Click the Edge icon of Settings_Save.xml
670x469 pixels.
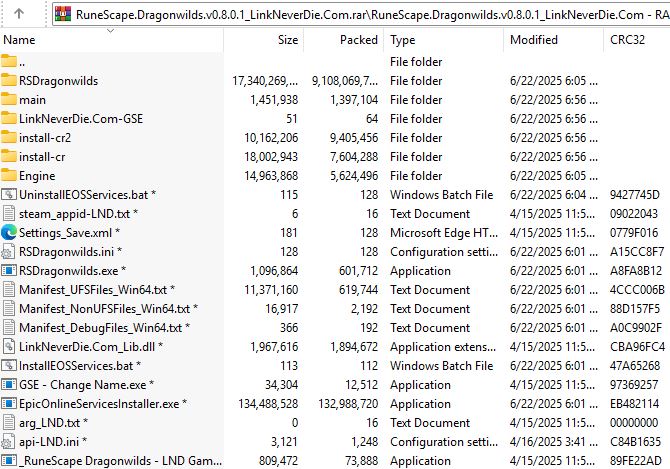(9, 232)
